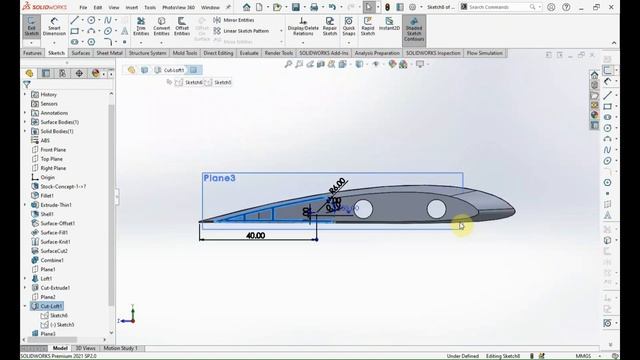Image resolution: width=640 pixels, height=360 pixels.
Task: Click the Zoom to Fit icon
Action: click(288, 64)
